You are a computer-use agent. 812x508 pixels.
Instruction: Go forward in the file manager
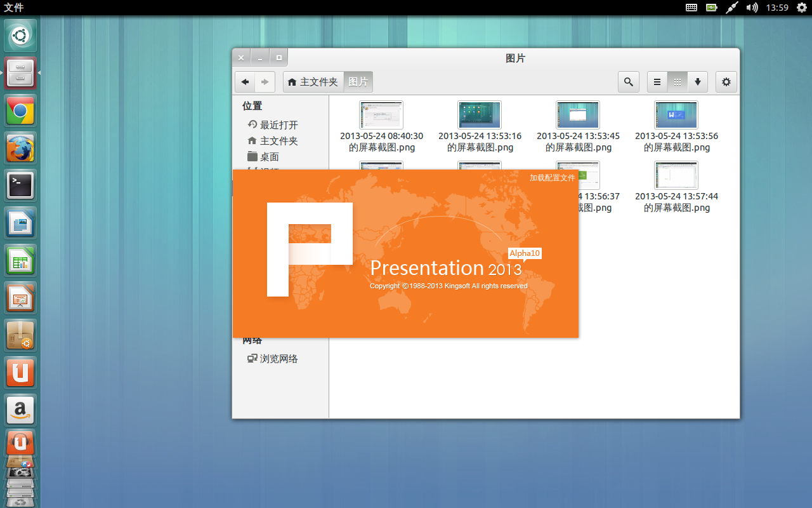[x=265, y=82]
